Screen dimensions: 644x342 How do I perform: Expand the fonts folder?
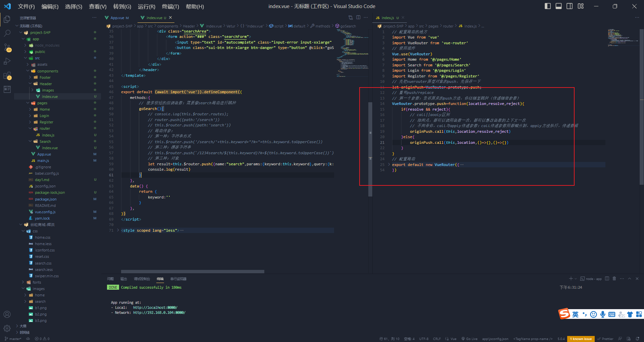37,282
